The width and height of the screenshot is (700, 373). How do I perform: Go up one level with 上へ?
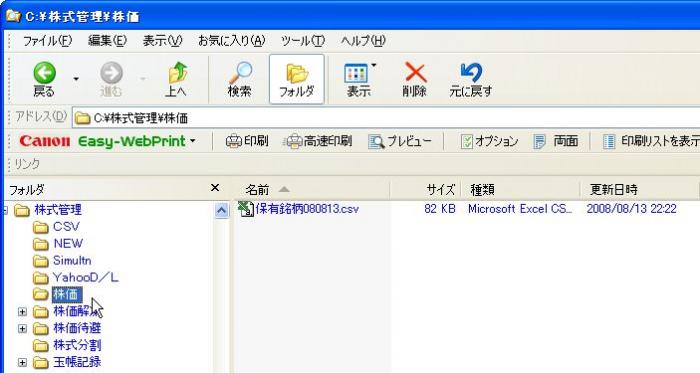[x=177, y=79]
